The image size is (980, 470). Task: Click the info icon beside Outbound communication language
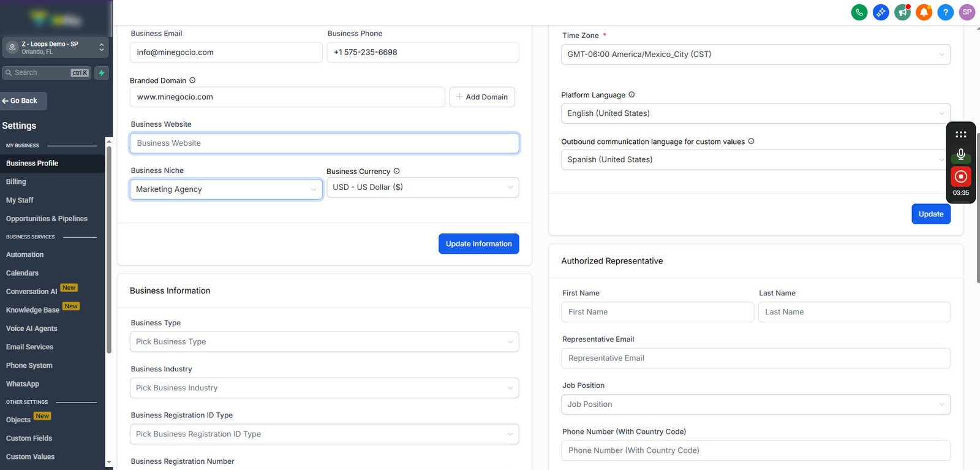click(x=751, y=141)
